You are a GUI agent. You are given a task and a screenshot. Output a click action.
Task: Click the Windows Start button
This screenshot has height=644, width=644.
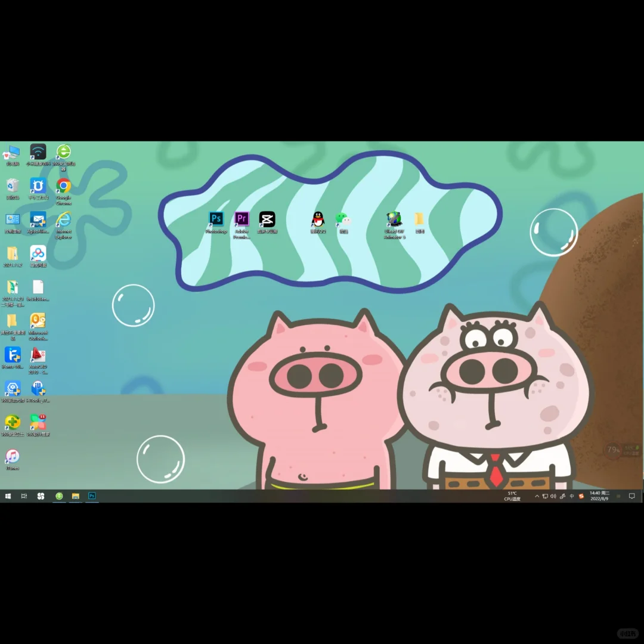pos(8,496)
